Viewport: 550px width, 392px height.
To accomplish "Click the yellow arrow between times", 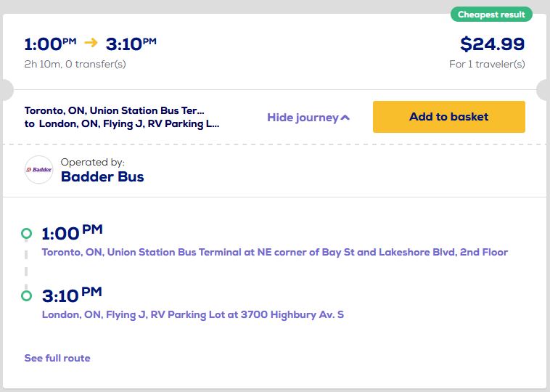I will [x=91, y=43].
